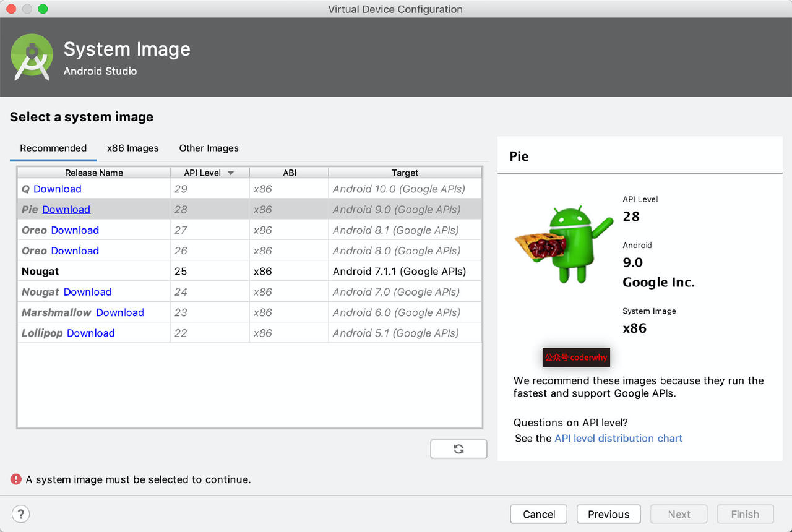Screen dimensions: 792x532
Task: Click the red error icon by the warning message
Action: click(x=16, y=479)
